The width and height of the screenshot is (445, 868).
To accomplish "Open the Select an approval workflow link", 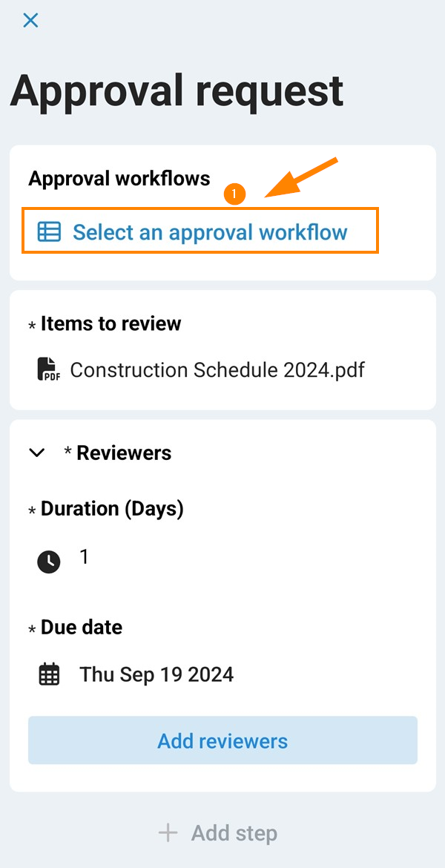I will coord(210,232).
